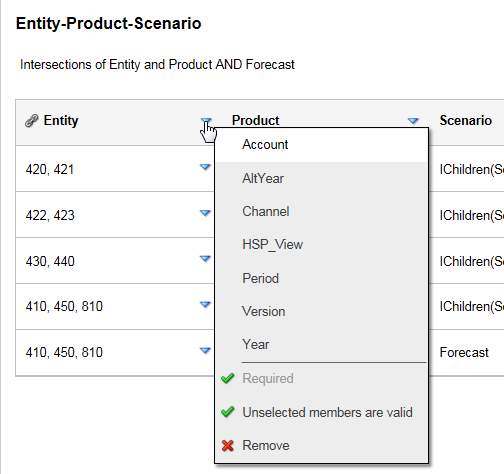
Task: Click the Intersections of Entity description text
Action: tap(157, 64)
